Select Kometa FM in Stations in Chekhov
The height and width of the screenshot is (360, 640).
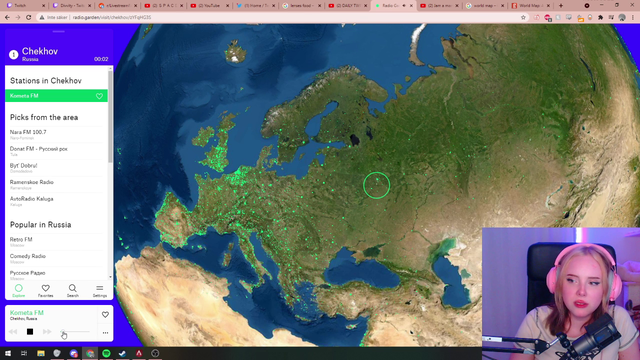[56, 96]
